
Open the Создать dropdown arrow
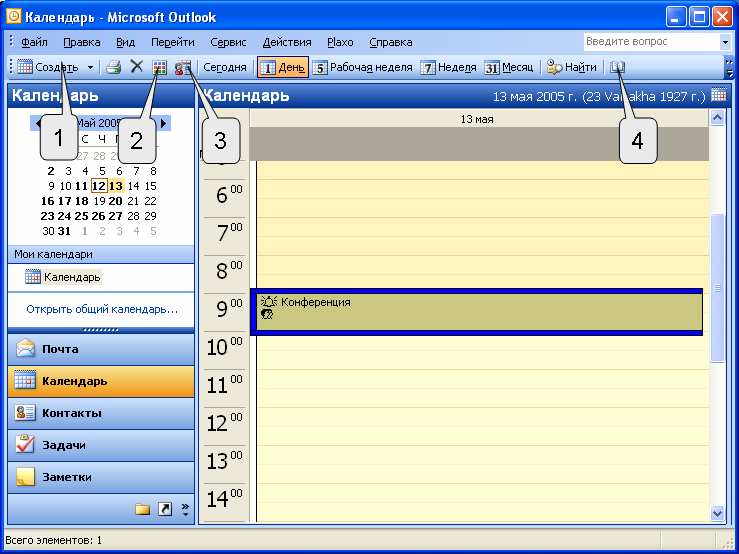(x=90, y=67)
